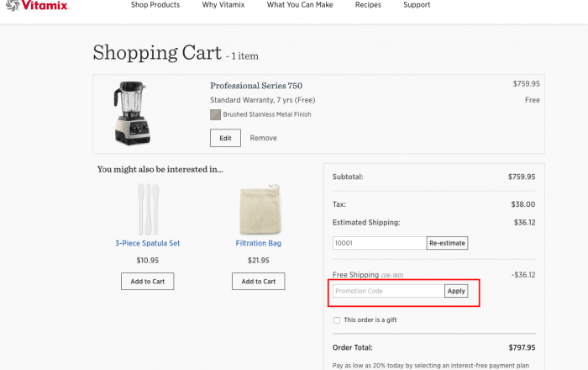Go to the Recipes section
588x370 pixels.
(368, 5)
